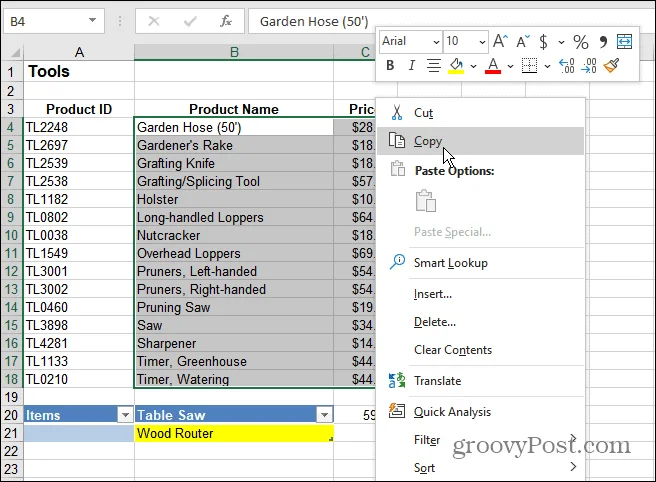Expand the accounting format dropdown arrow
656x482 pixels.
click(561, 42)
